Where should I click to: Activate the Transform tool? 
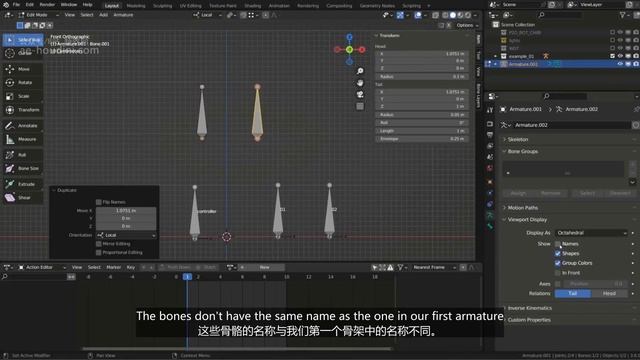click(x=23, y=110)
